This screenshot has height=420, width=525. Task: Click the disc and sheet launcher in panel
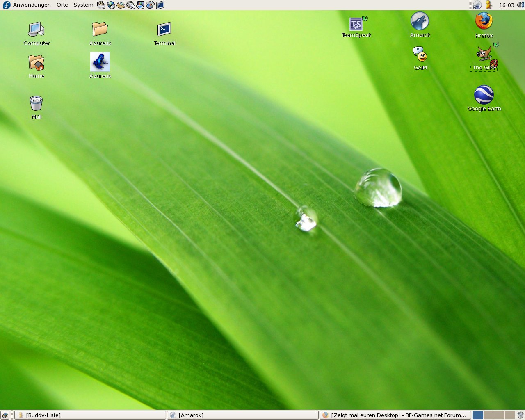pos(151,5)
